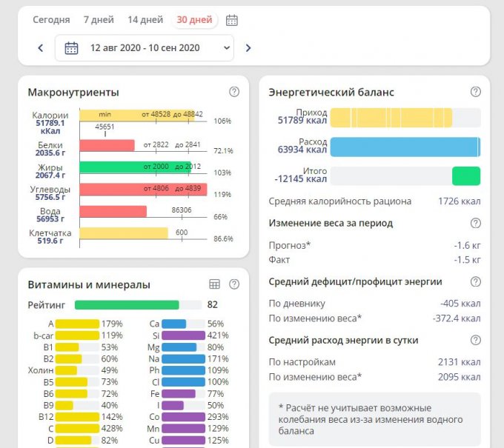Show help for Изменение веса за период
The image size is (504, 448).
coord(476,223)
